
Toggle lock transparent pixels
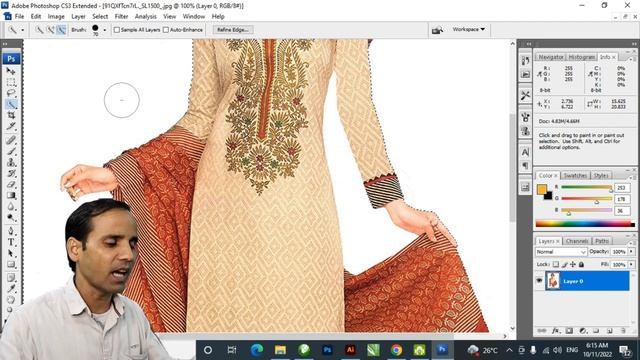[556, 264]
